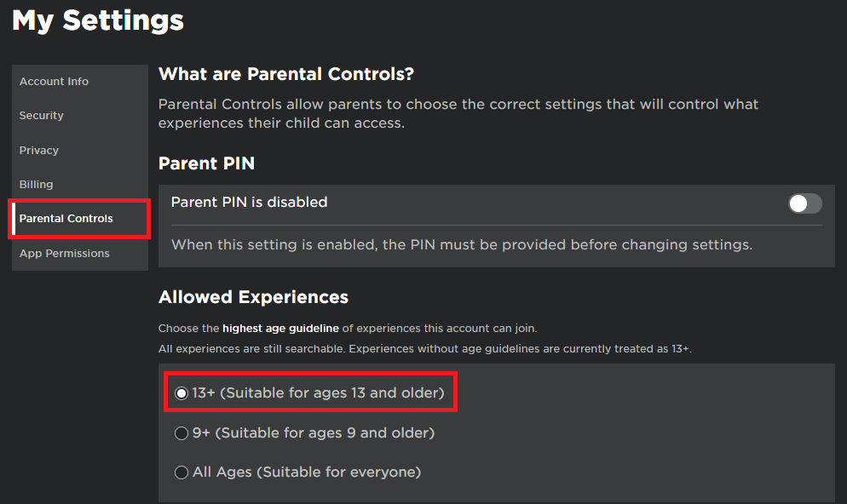Click the PIN requirement description text
847x504 pixels.
(x=462, y=245)
